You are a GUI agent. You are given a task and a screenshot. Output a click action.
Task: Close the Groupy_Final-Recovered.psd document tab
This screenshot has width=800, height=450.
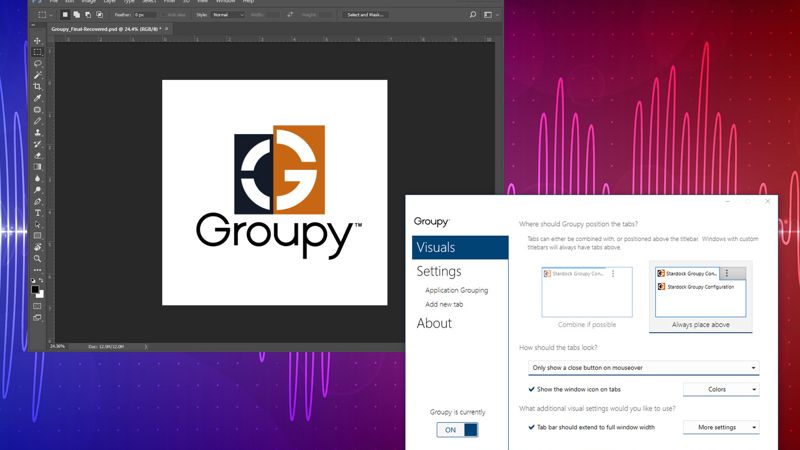(x=167, y=29)
